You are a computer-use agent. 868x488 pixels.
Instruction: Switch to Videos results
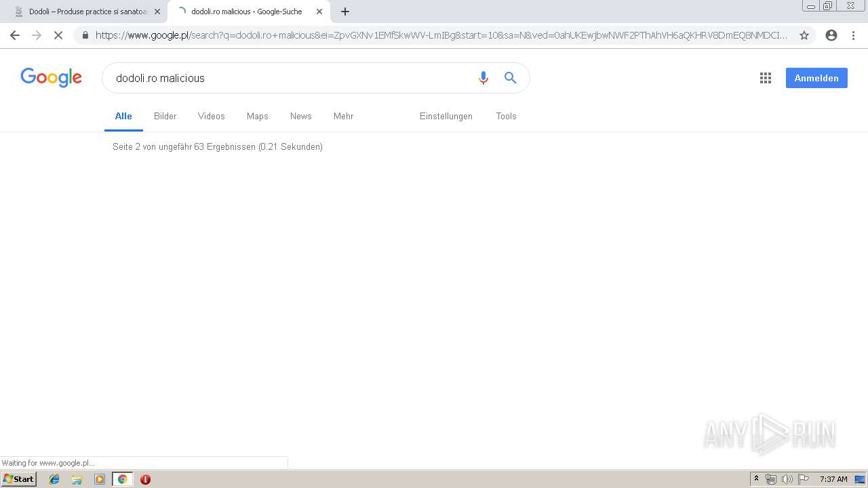212,116
